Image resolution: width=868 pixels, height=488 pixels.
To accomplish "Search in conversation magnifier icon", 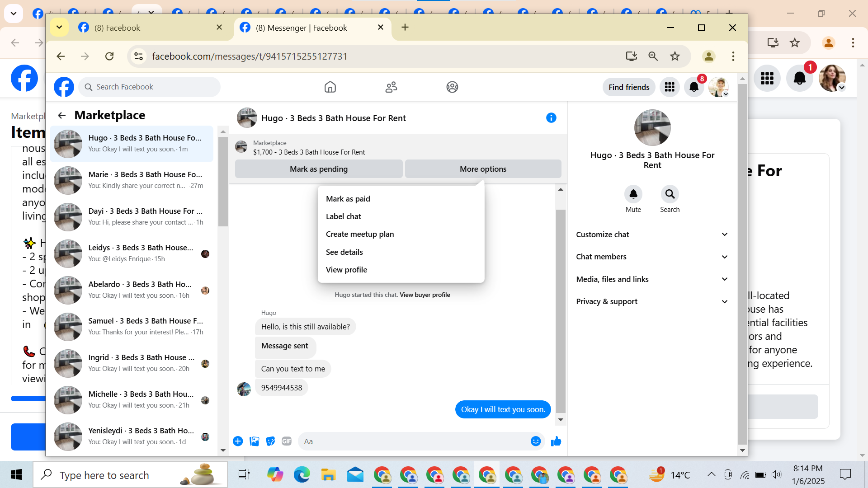I will [x=670, y=194].
